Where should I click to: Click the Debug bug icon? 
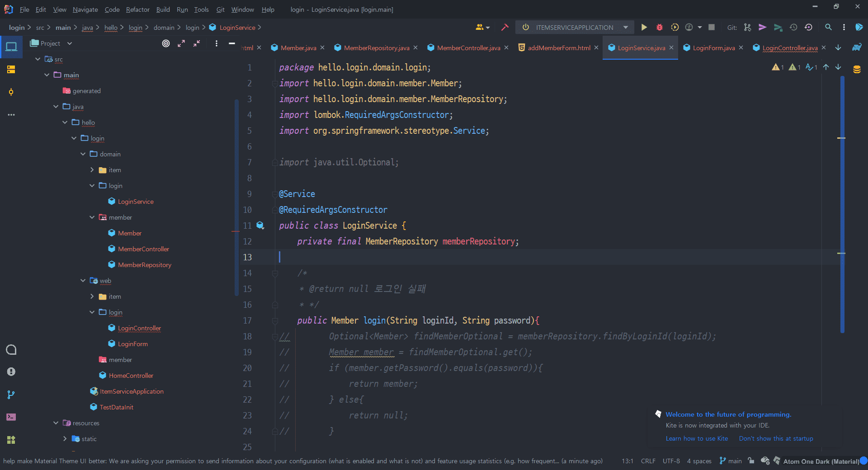pyautogui.click(x=659, y=28)
